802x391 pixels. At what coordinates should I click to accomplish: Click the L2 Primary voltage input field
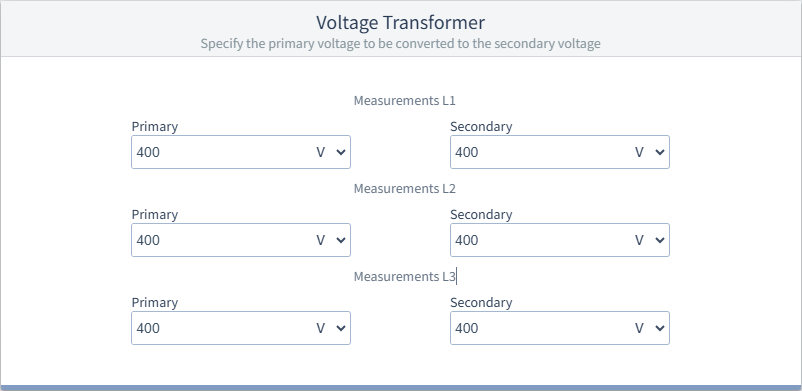pyautogui.click(x=221, y=240)
